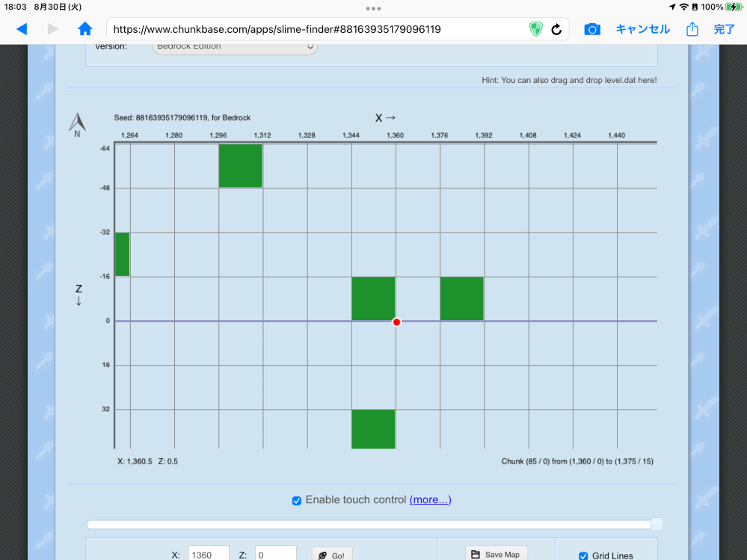
Task: Click the Go! button
Action: (332, 555)
